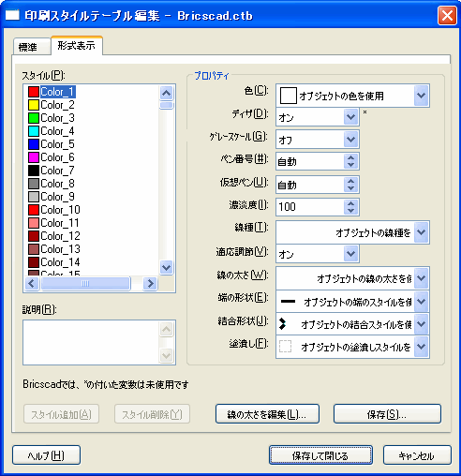Increase the 濃淡度(I) value with stepper up
This screenshot has height=476, width=461.
click(x=351, y=203)
